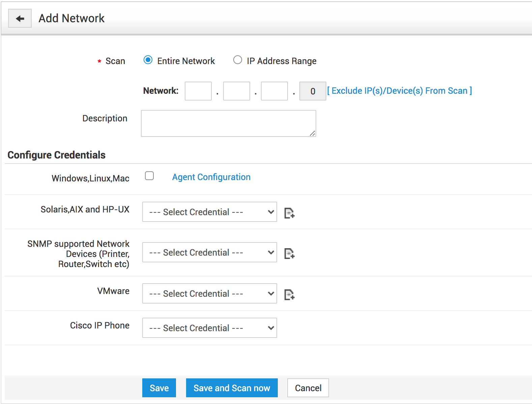The height and width of the screenshot is (404, 532).
Task: Click the third Network octet field
Action: 274,91
